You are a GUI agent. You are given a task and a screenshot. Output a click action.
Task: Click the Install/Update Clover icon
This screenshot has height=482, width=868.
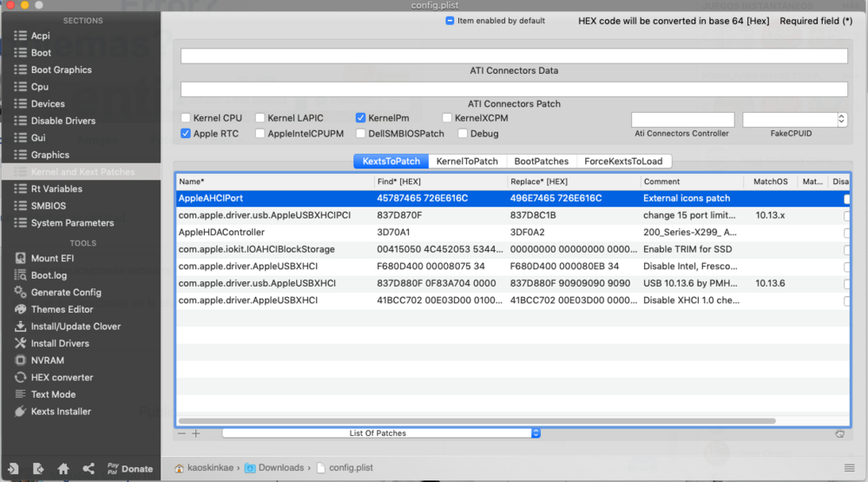coord(21,327)
